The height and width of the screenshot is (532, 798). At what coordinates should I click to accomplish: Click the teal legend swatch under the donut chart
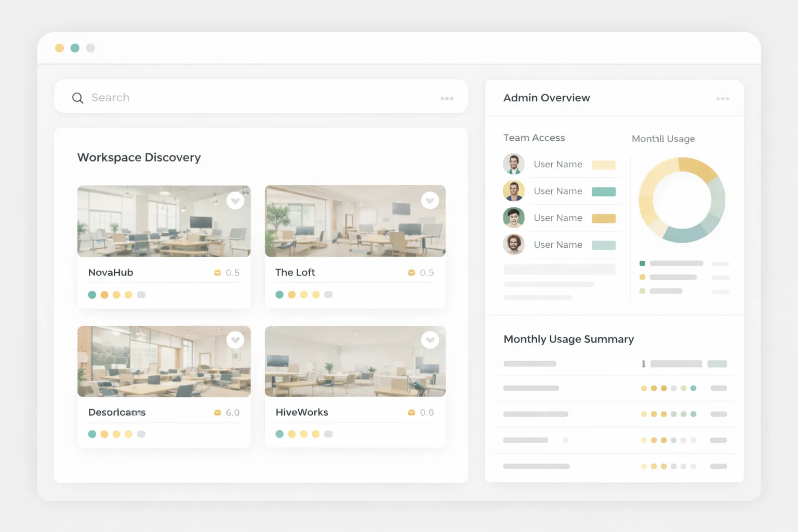click(642, 263)
